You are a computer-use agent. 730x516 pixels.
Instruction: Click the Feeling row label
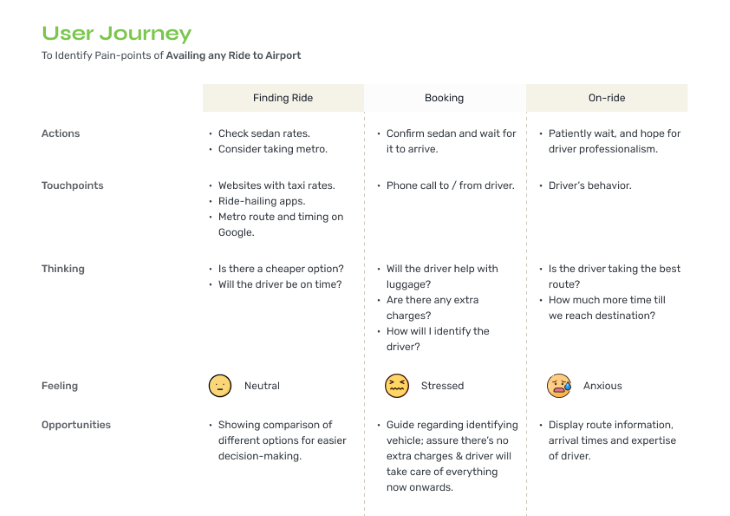click(60, 386)
